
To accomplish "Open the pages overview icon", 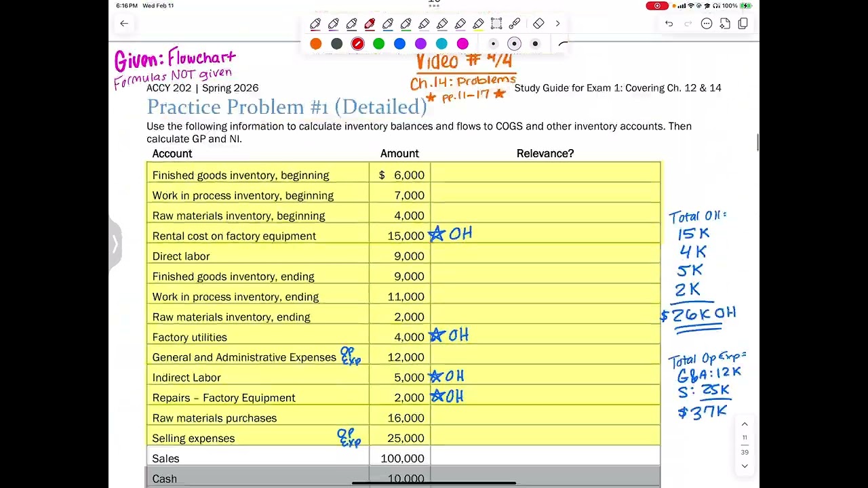I will (x=743, y=24).
